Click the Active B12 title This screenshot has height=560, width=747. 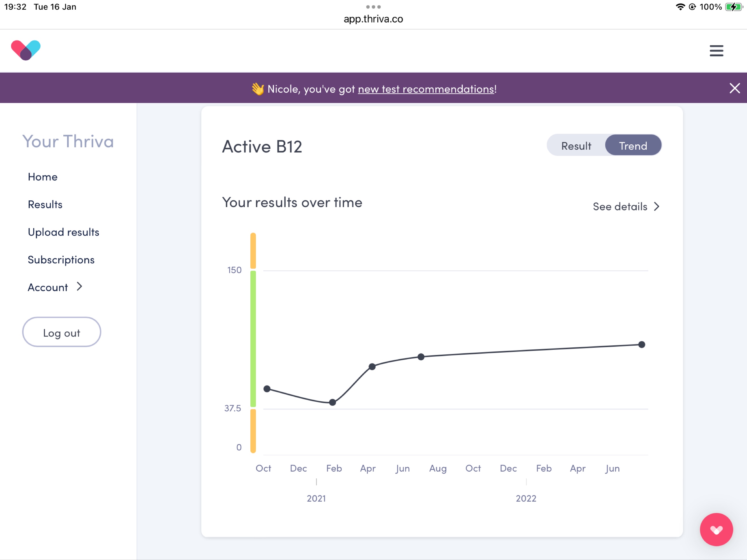(262, 146)
